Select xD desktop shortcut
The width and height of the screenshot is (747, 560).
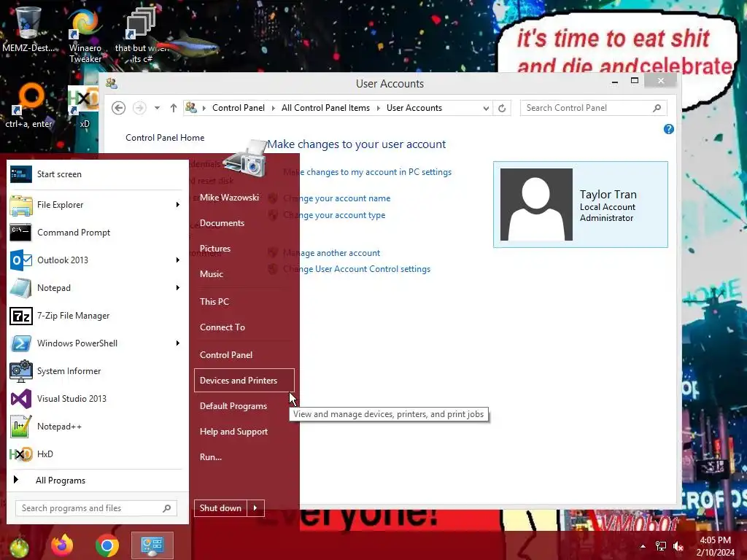point(84,107)
